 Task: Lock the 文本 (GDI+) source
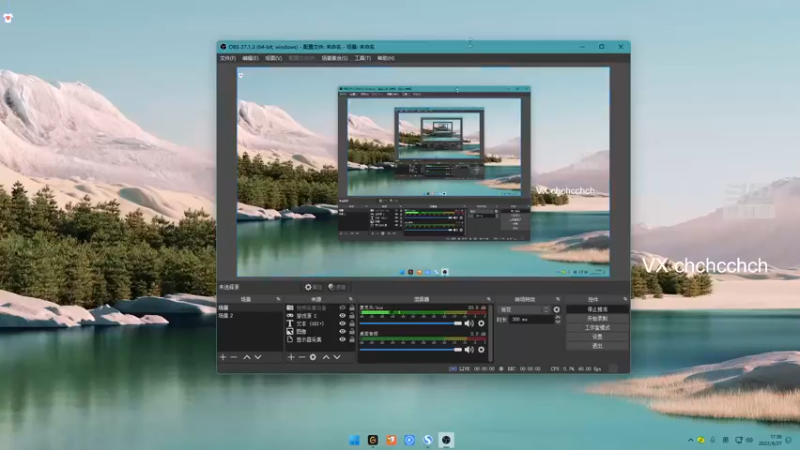click(352, 323)
